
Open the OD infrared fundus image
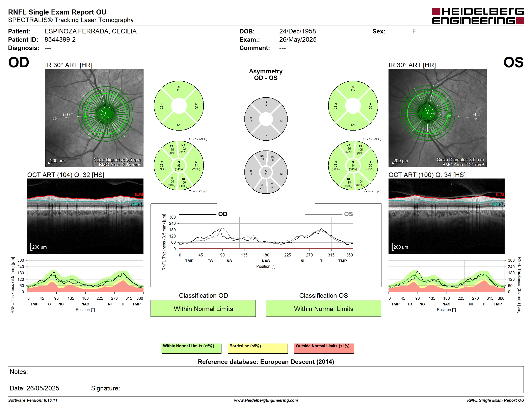point(94,118)
